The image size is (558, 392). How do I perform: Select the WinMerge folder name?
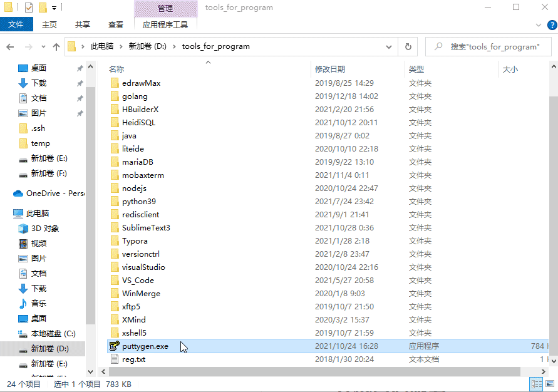pos(141,294)
